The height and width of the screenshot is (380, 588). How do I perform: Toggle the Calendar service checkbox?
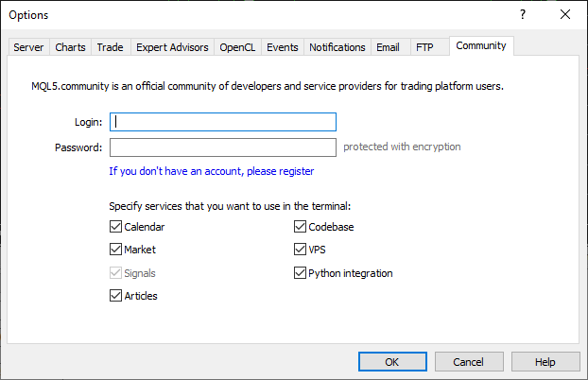116,227
